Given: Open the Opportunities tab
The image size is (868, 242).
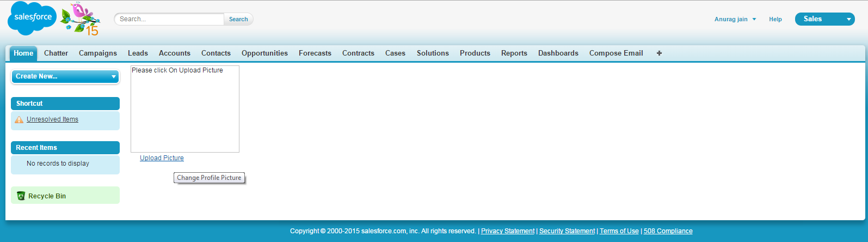Looking at the screenshot, I should (264, 53).
